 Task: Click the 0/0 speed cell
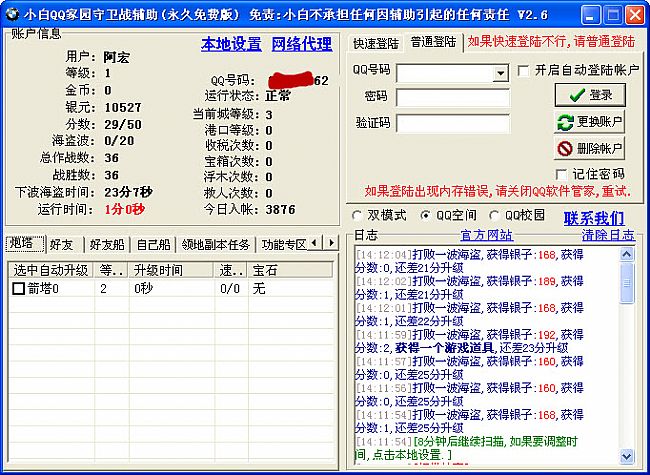230,288
